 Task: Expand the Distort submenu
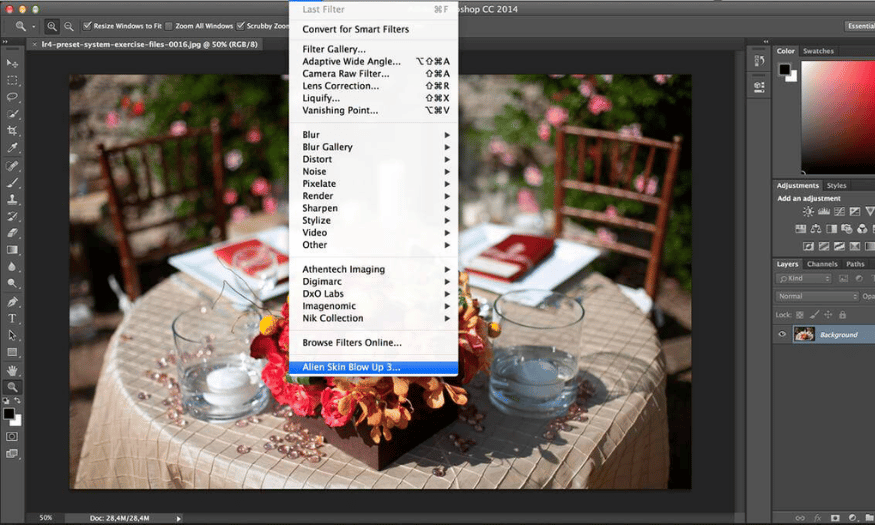(374, 159)
